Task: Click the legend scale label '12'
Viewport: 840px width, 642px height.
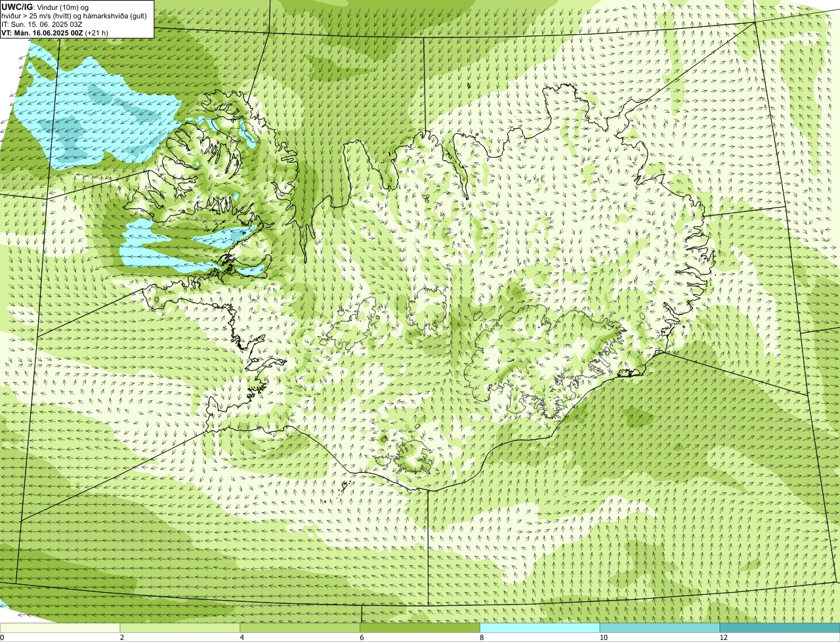Action: click(723, 637)
